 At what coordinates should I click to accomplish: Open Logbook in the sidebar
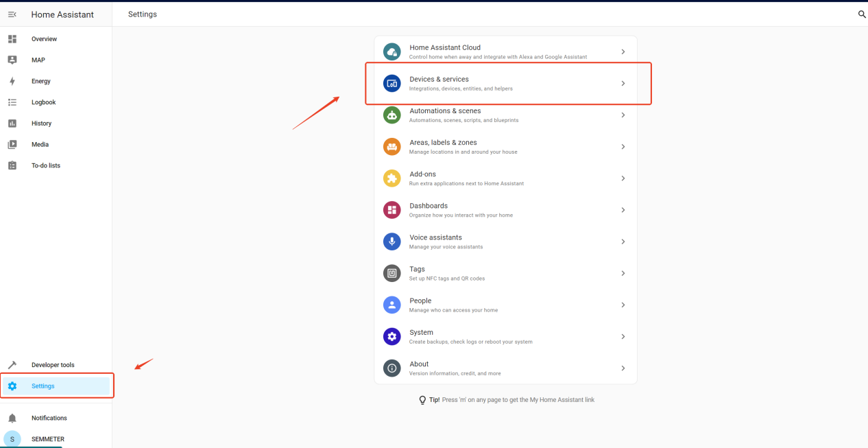(44, 102)
